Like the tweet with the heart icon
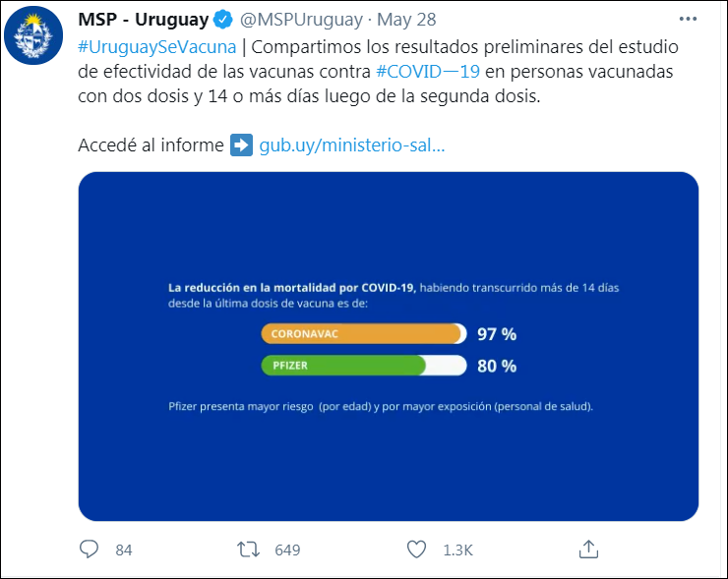This screenshot has width=728, height=579. coord(417,549)
